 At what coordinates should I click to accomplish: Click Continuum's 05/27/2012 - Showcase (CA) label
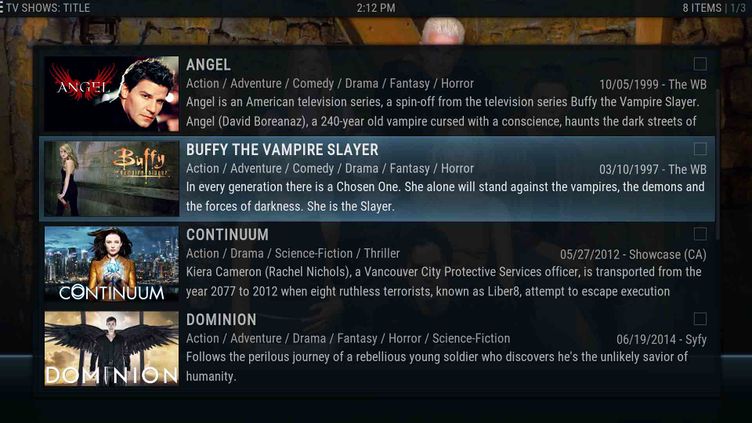(x=633, y=254)
